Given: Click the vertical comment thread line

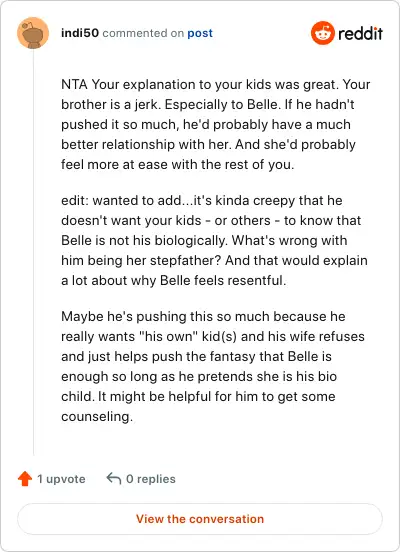Looking at the screenshot, I should (33, 252).
